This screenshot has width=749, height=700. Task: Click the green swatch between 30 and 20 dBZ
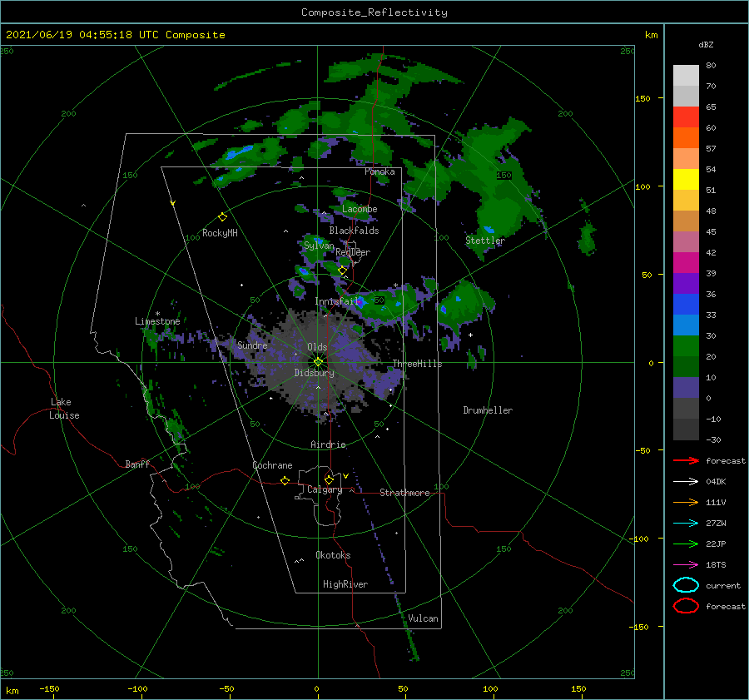(686, 346)
